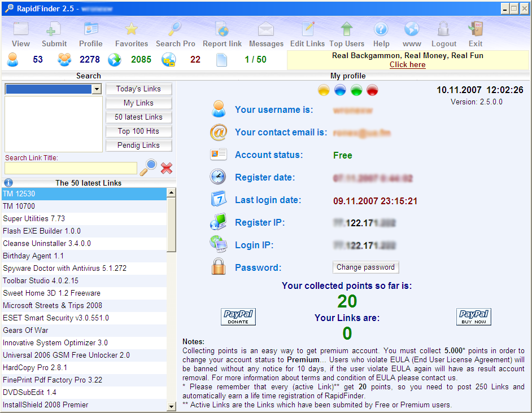Click the page icon beside 1 / 50

[221, 60]
